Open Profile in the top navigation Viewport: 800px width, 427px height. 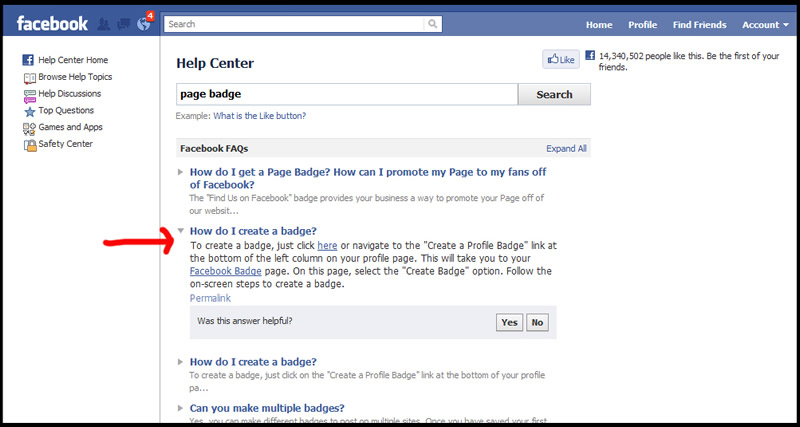(x=642, y=24)
